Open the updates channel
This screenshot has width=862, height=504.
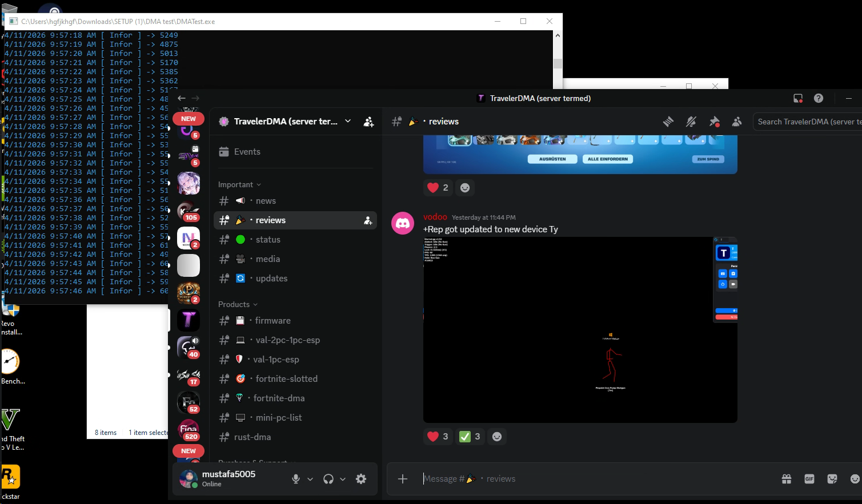click(295, 279)
